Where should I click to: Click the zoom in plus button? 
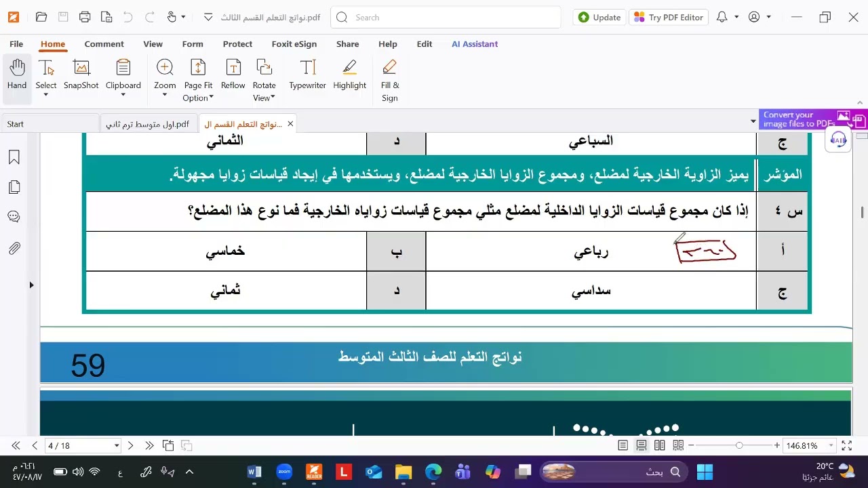[x=777, y=445]
